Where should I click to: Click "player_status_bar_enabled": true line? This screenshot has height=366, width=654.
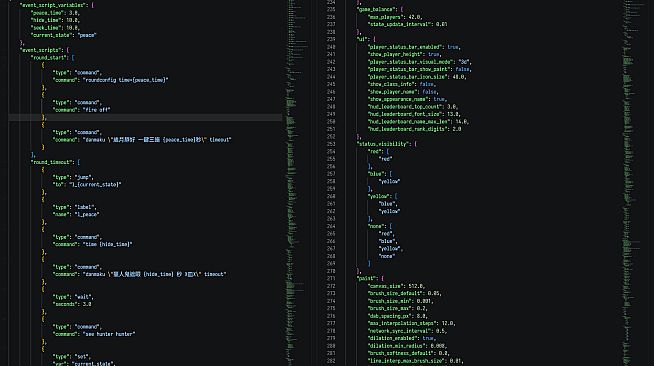tap(414, 47)
